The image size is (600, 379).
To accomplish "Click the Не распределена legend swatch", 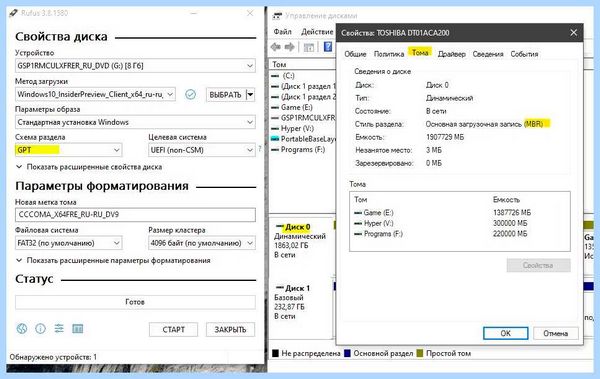I will tap(275, 353).
